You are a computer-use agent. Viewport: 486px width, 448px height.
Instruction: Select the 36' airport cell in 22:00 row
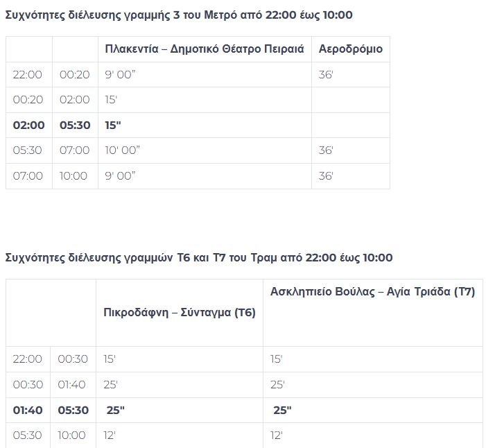pyautogui.click(x=326, y=75)
